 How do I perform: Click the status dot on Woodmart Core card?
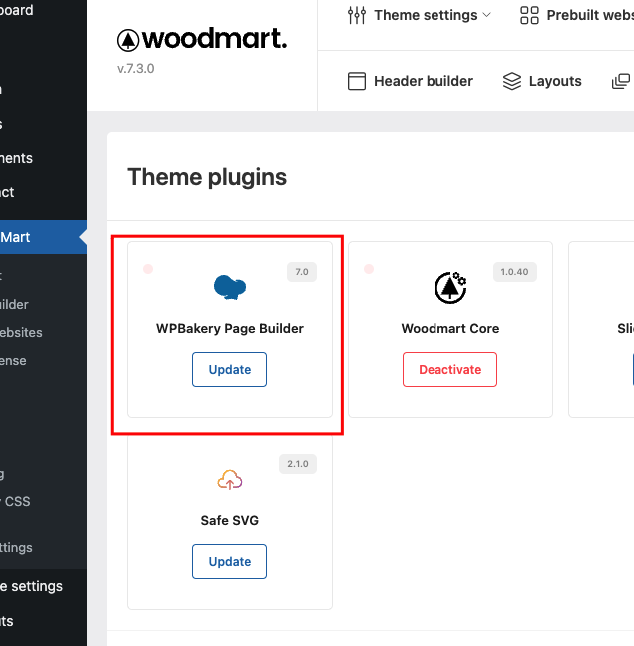pyautogui.click(x=369, y=269)
